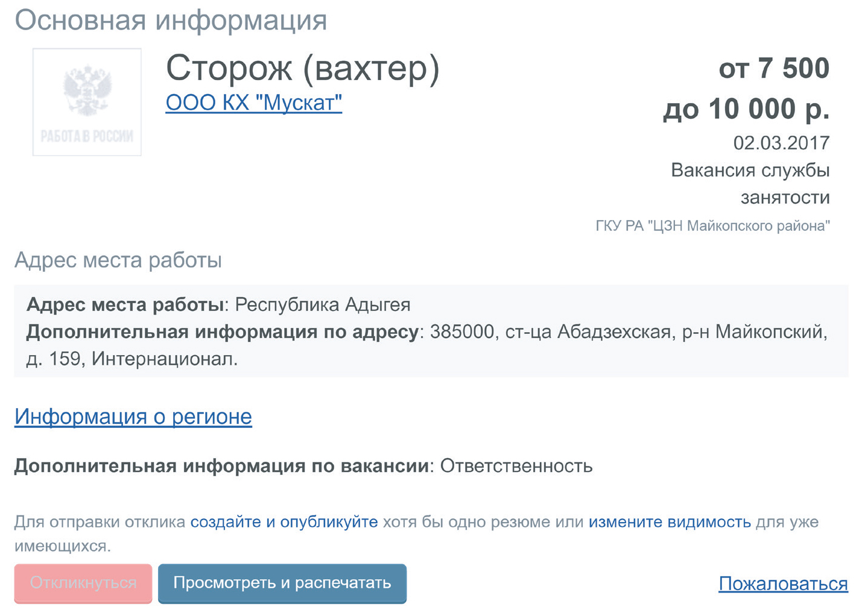Click the Откликнуться button
The image size is (862, 616).
[83, 583]
